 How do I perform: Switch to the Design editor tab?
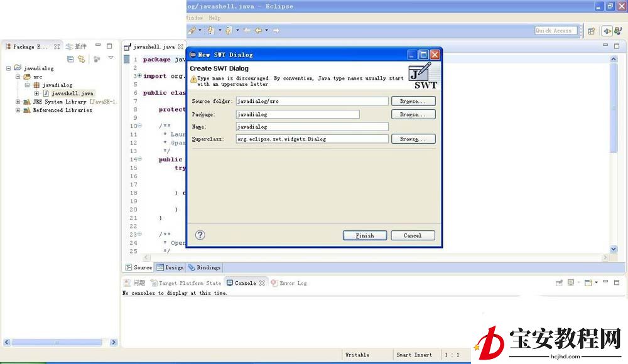(x=170, y=267)
